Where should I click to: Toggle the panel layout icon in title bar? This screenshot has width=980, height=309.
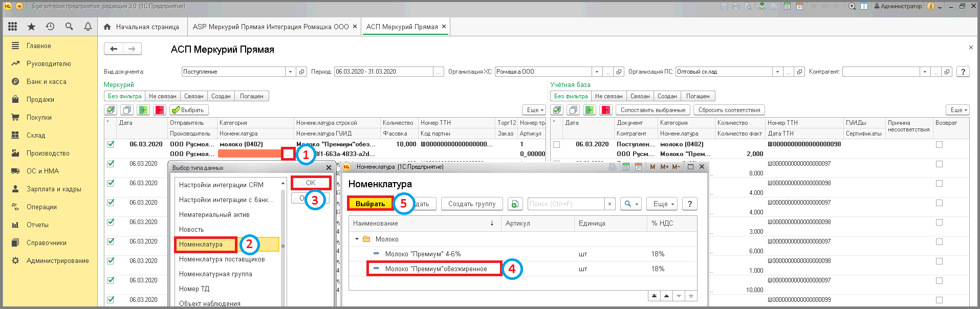pyautogui.click(x=864, y=6)
